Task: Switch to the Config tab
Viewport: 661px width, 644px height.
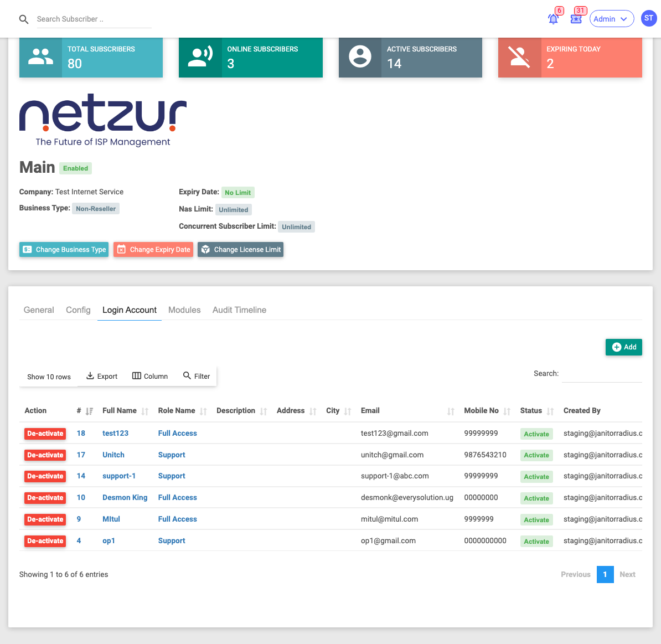Action: click(x=79, y=310)
